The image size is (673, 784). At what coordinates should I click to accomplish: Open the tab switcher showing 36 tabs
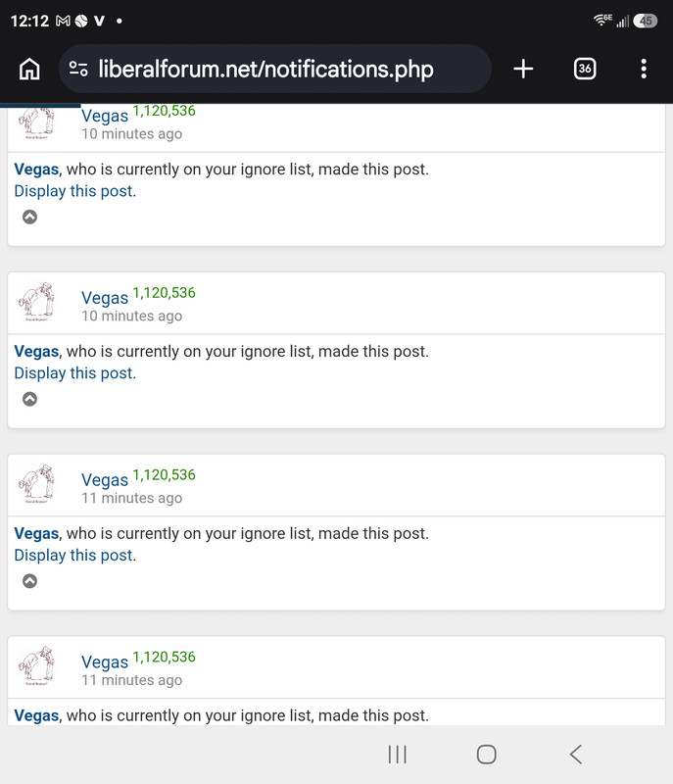coord(585,69)
